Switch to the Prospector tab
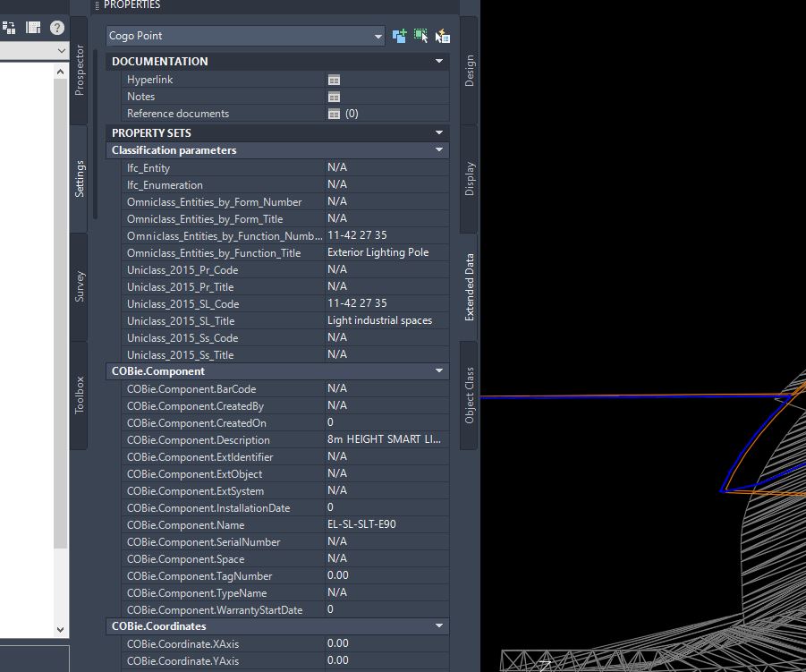Screen dimensions: 806x672 click(x=79, y=70)
